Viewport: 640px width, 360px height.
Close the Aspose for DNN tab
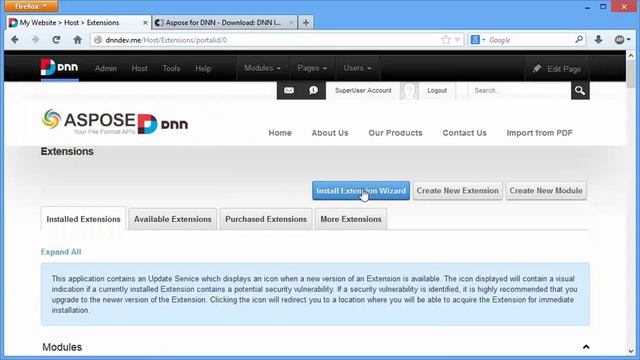[291, 23]
